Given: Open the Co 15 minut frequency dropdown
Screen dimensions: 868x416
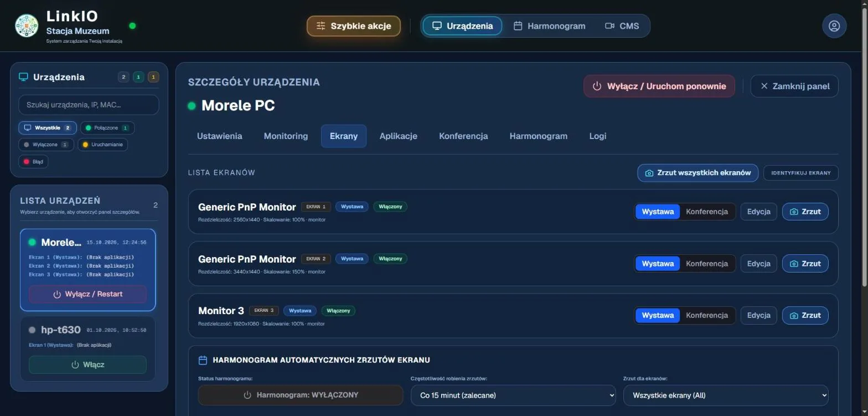Looking at the screenshot, I should [x=513, y=395].
